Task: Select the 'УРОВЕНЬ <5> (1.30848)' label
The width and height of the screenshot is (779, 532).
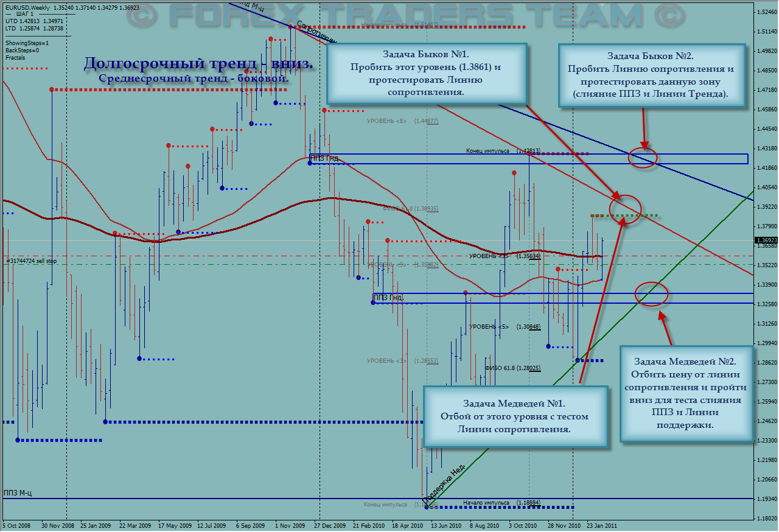Action: tap(505, 327)
